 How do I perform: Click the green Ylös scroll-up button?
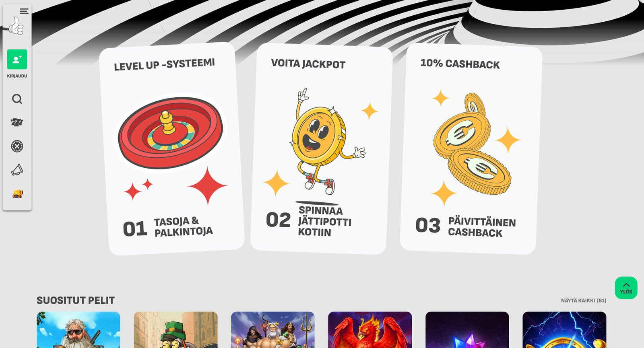(626, 288)
